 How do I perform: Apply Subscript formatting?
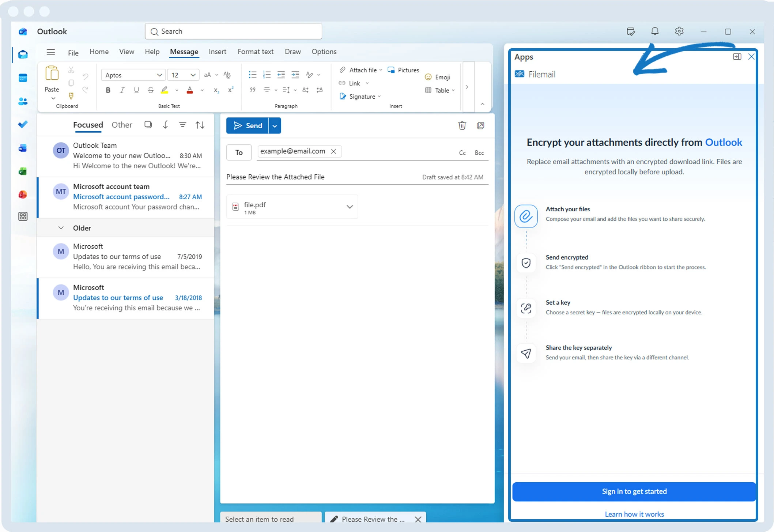(216, 90)
